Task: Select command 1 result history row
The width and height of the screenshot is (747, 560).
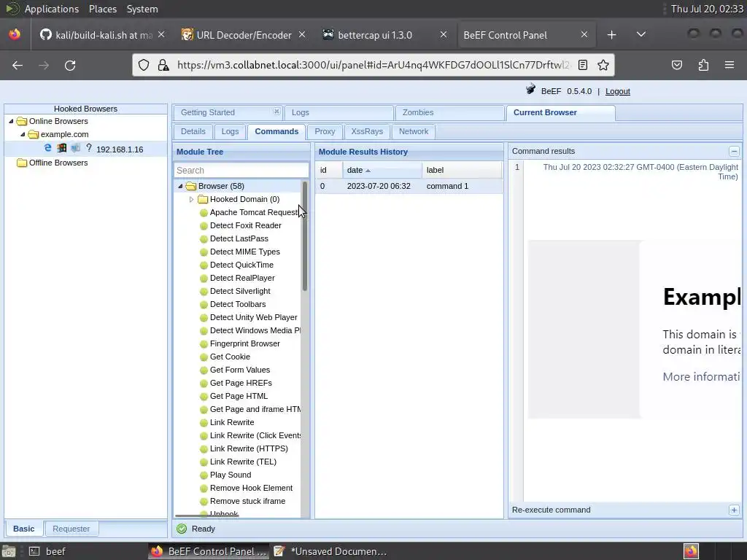Action: (409, 186)
